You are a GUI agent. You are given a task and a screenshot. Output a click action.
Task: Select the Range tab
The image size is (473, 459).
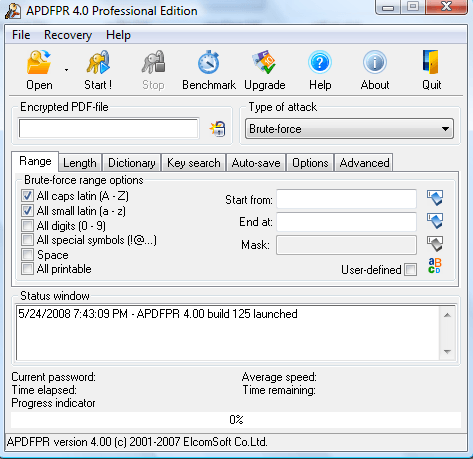point(35,161)
